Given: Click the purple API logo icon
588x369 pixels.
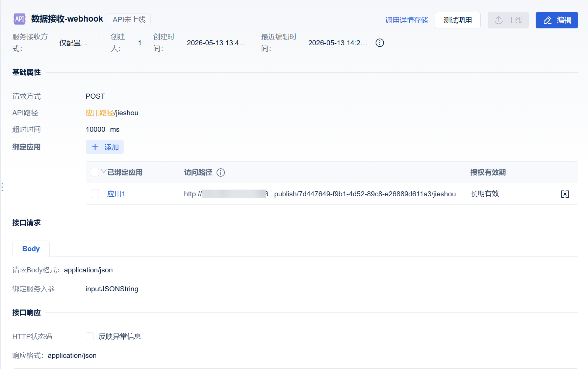Looking at the screenshot, I should coord(20,19).
